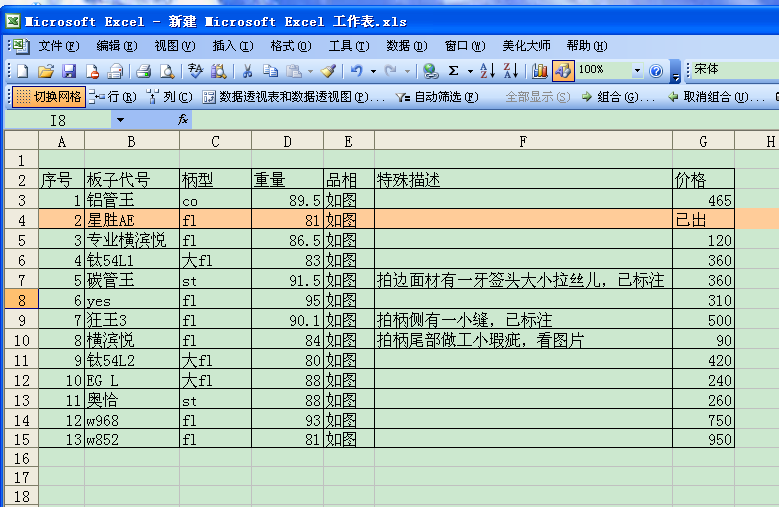This screenshot has width=779, height=507.
Task: Open the 格式 menu
Action: coord(290,46)
